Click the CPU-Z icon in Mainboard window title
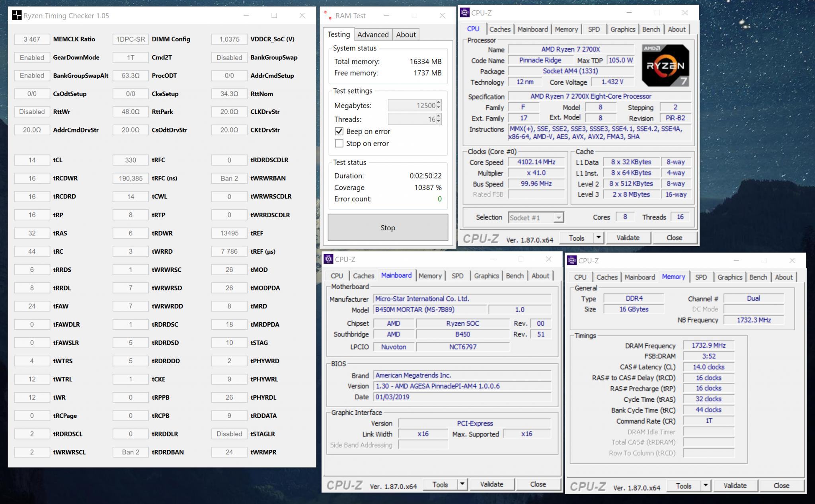 tap(328, 259)
